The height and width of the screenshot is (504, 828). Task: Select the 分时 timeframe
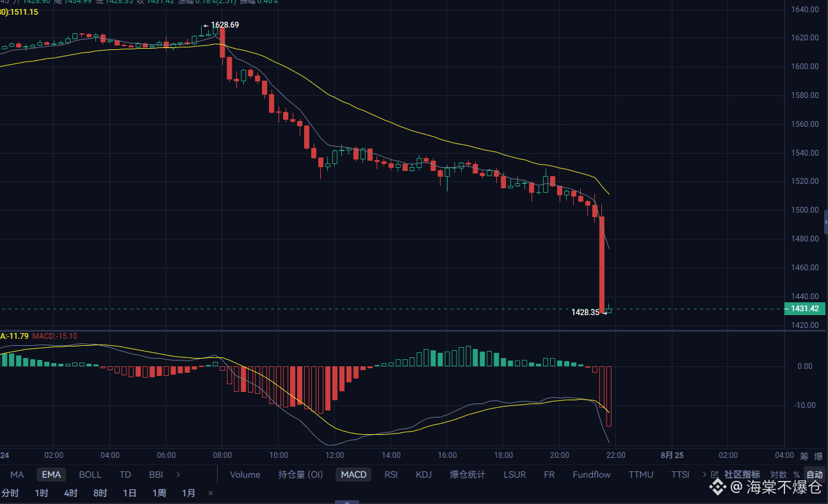(10, 493)
